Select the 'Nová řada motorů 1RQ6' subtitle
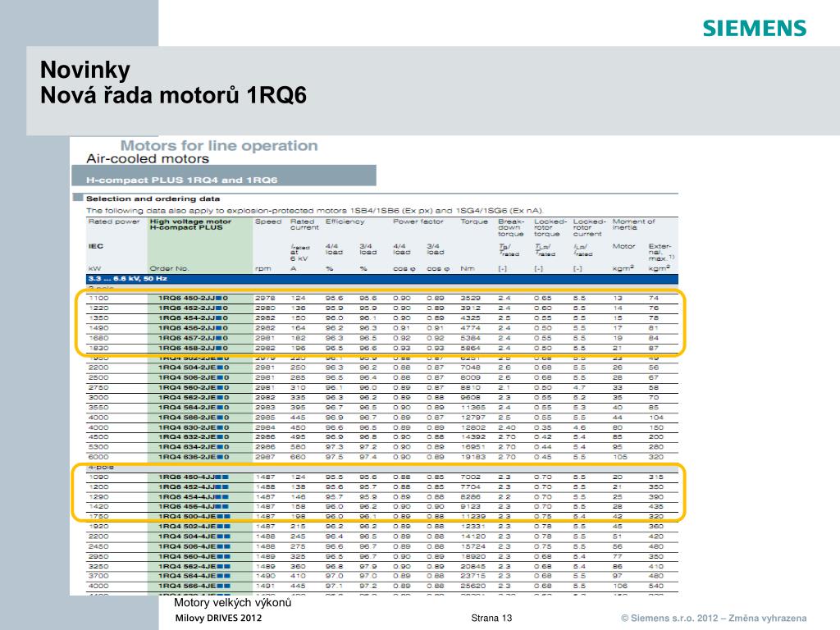 pos(173,95)
